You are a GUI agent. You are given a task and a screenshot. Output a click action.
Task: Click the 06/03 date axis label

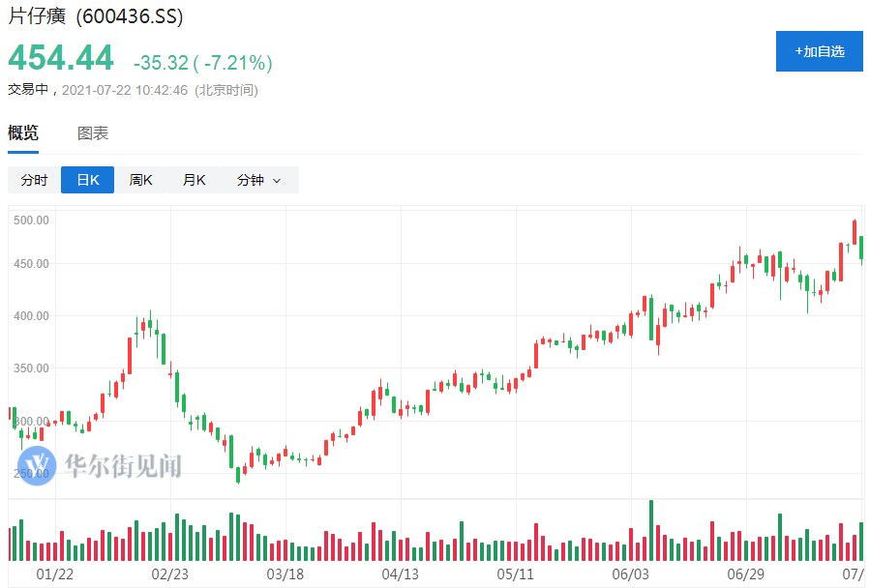coord(630,574)
